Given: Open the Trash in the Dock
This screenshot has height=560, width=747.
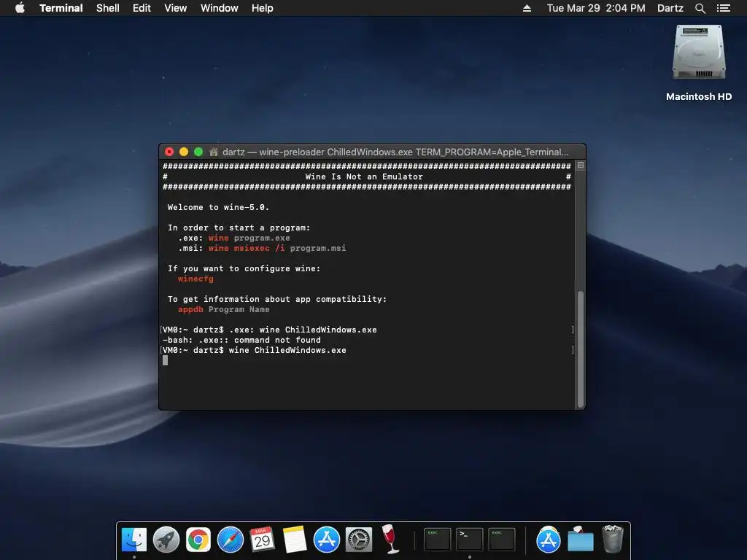Looking at the screenshot, I should [x=613, y=539].
